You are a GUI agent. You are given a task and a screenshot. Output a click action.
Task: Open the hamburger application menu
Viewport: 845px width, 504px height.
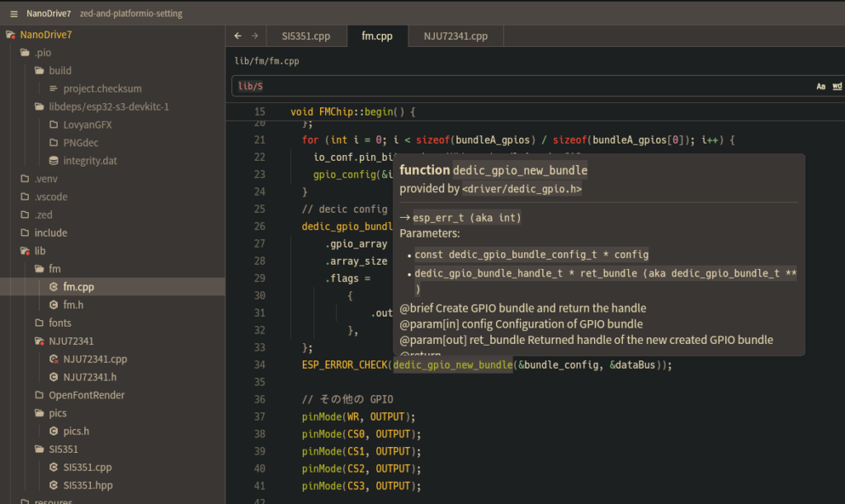(x=14, y=13)
